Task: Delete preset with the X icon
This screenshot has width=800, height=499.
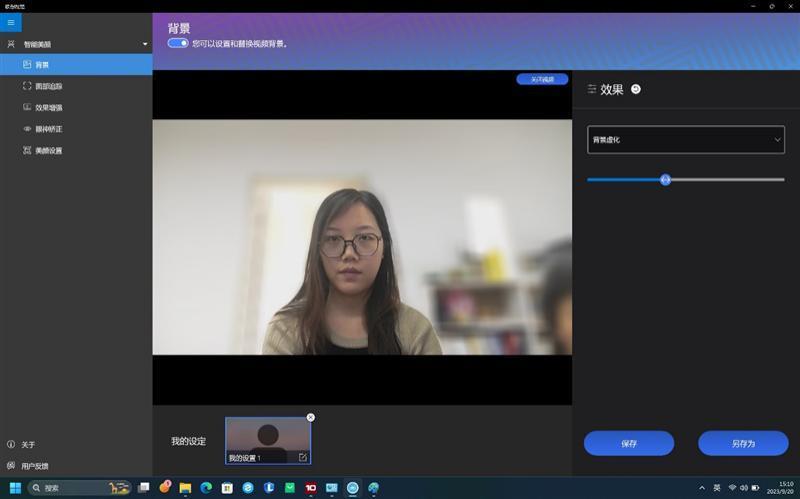Action: coord(311,417)
